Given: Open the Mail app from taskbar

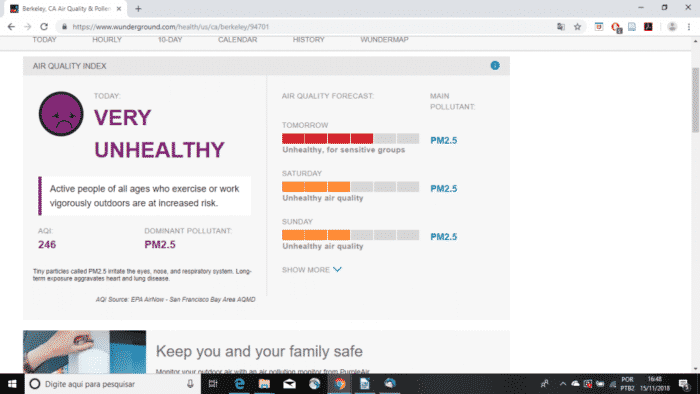Looking at the screenshot, I should click(x=289, y=384).
